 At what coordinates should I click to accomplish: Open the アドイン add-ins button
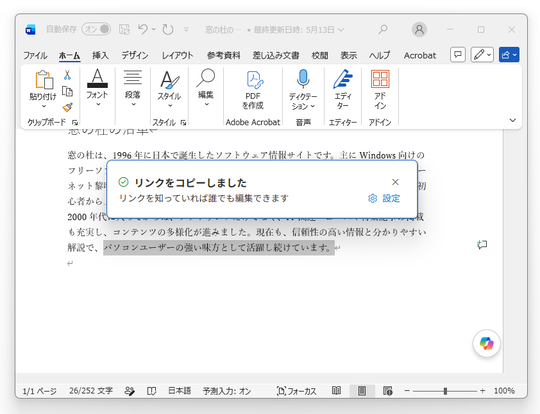(x=380, y=90)
